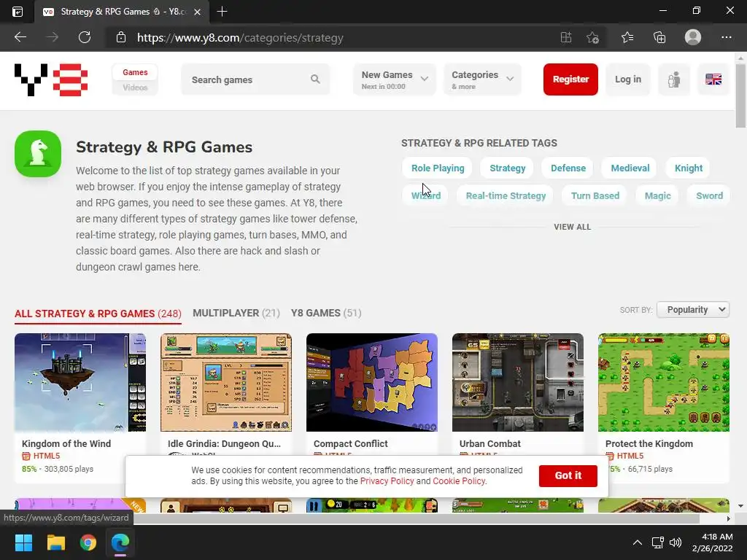Click the Log in button
This screenshot has height=560, width=747.
pyautogui.click(x=628, y=79)
